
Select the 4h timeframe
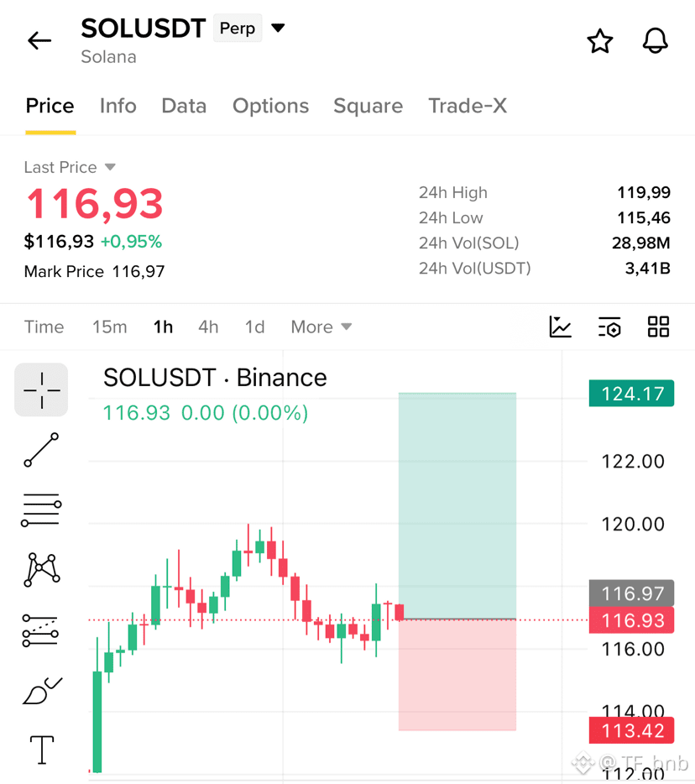(208, 327)
